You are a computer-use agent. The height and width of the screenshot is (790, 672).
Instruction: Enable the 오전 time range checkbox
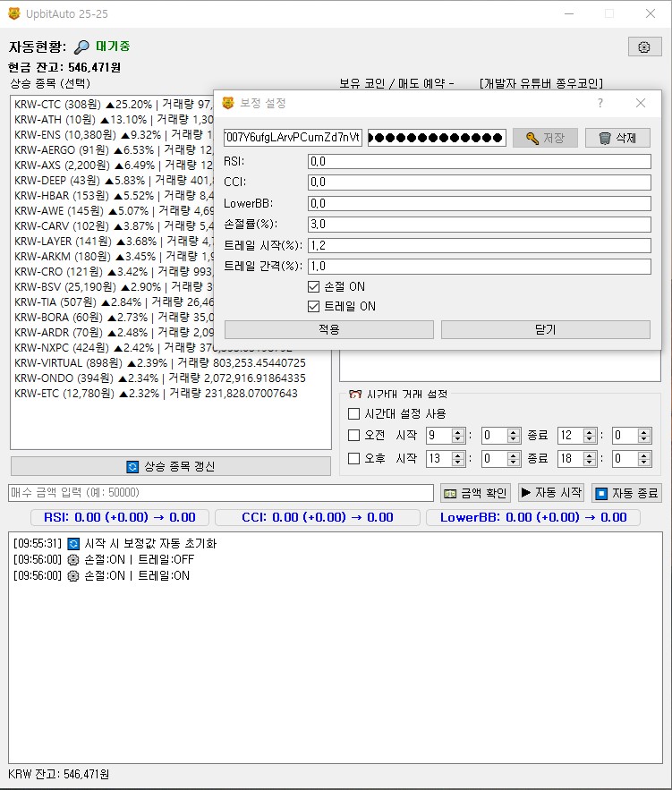353,436
